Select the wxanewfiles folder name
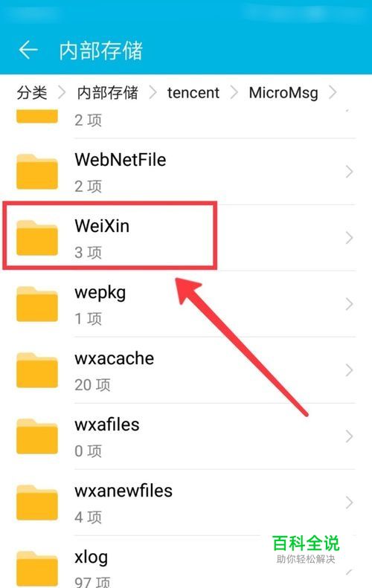372x588 pixels. 124,491
